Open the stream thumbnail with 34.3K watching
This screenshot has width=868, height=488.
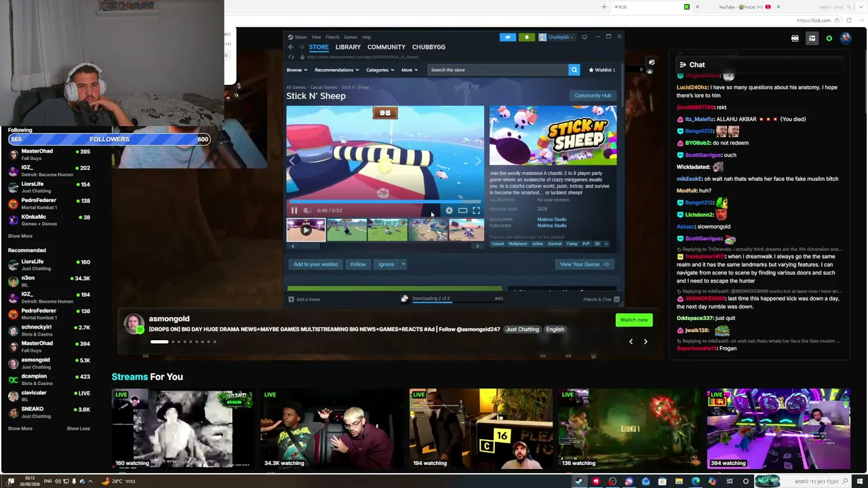click(332, 428)
